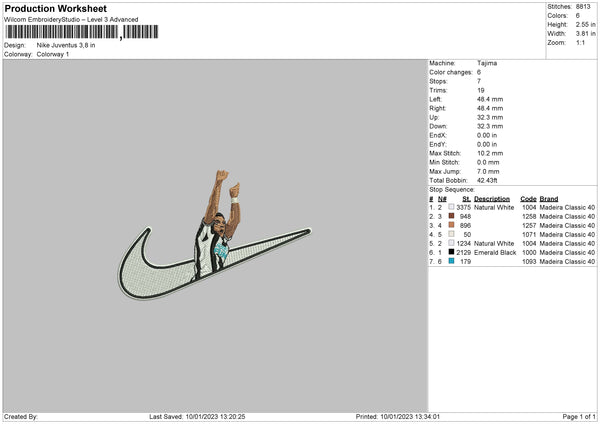Click the dark brown swatch for code 1258
Viewport: 600px width, 424px height.
pos(451,216)
